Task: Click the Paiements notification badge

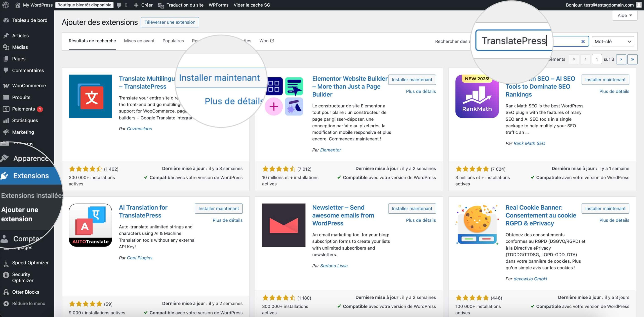Action: (x=40, y=109)
